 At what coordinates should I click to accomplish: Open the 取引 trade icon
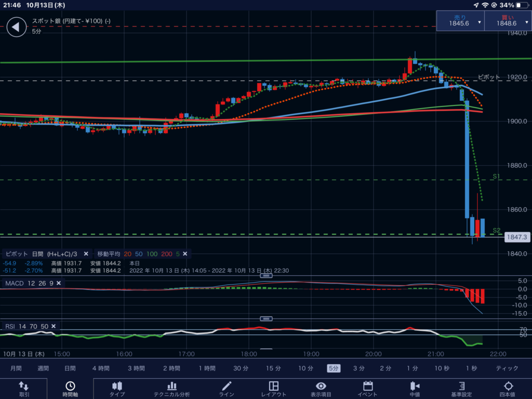click(x=24, y=386)
